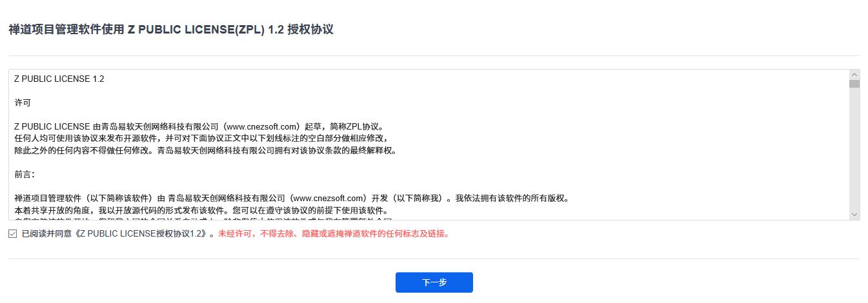Tick the 已阅读并同意 agreement checkbox

click(13, 233)
